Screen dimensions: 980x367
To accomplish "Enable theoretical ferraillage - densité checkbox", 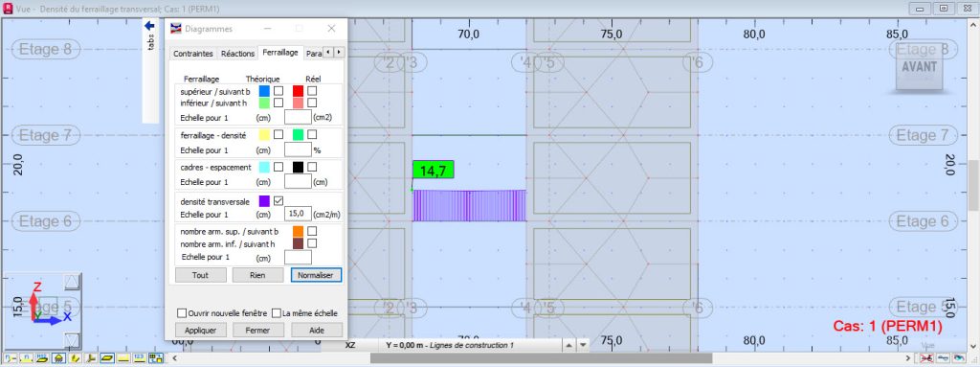I will click(278, 134).
